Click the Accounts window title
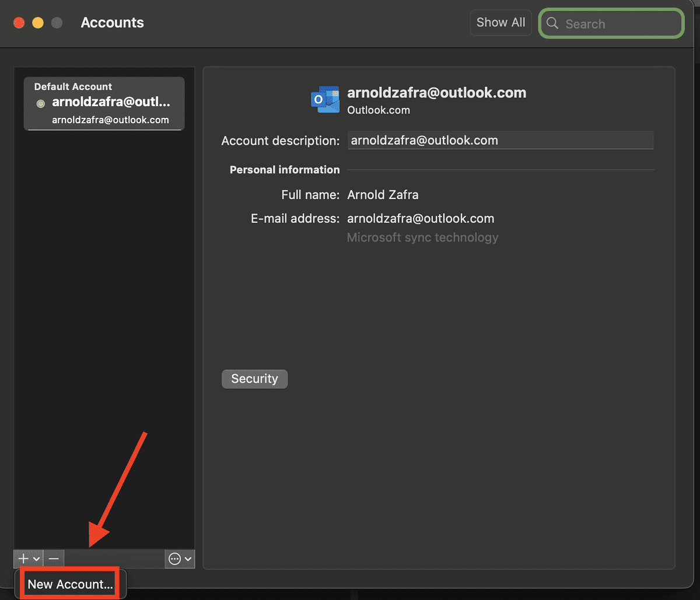This screenshot has height=600, width=700. (x=112, y=23)
